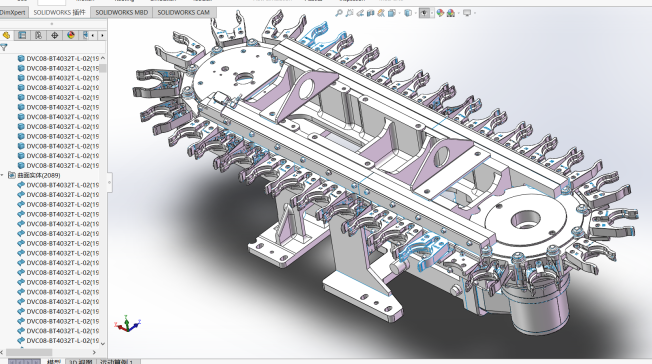The height and width of the screenshot is (364, 652).
Task: Expand the View Settings dropdown arrow
Action: 474,13
